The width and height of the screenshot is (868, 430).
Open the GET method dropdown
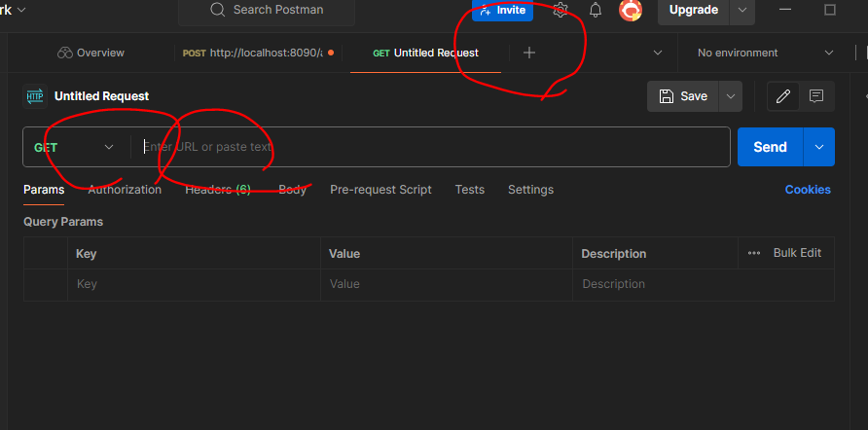pyautogui.click(x=74, y=147)
